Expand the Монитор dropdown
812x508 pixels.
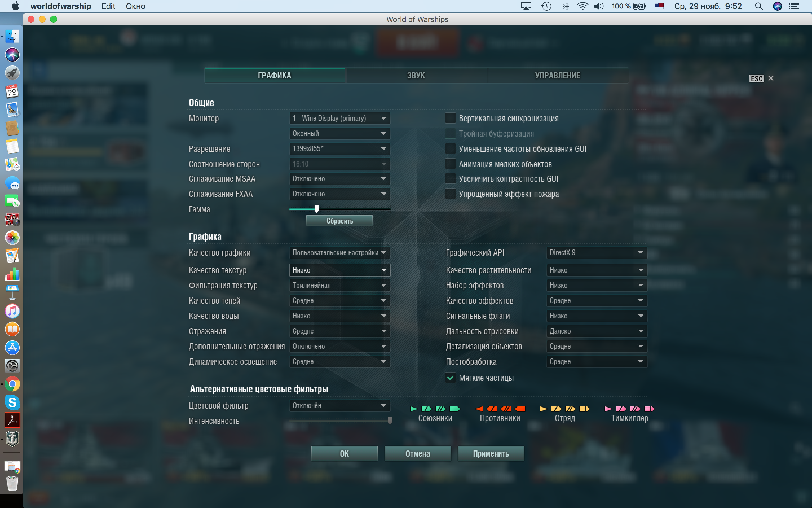tap(339, 118)
